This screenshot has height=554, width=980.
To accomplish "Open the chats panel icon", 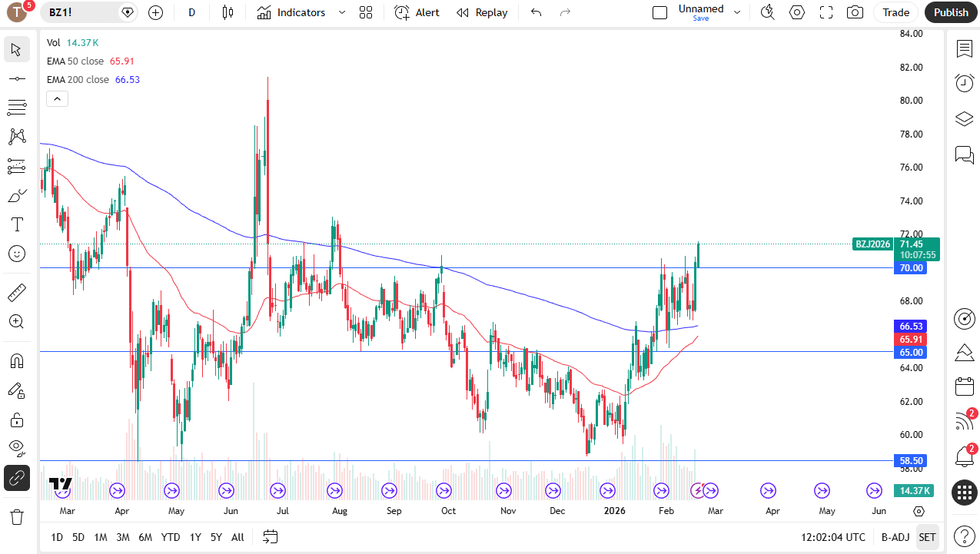I will pos(964,155).
